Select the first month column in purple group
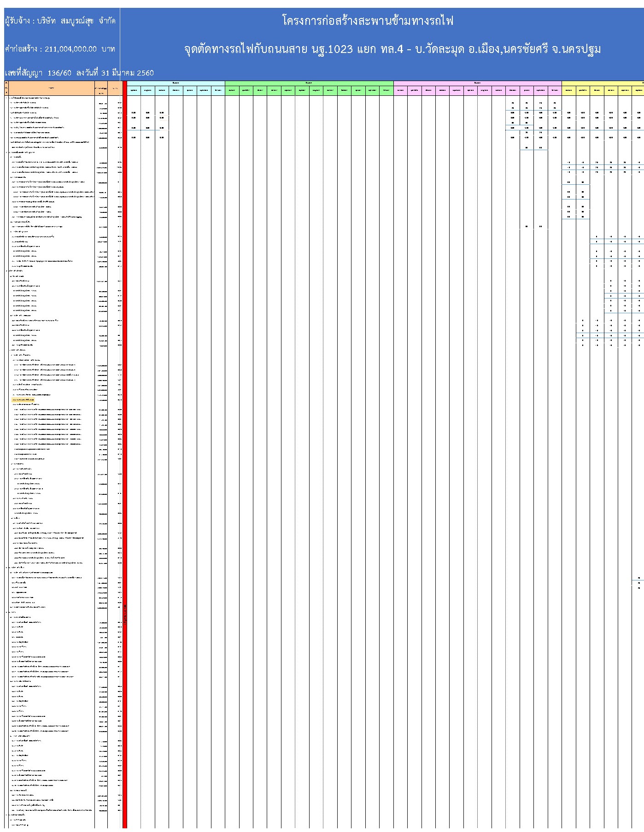 click(x=400, y=90)
